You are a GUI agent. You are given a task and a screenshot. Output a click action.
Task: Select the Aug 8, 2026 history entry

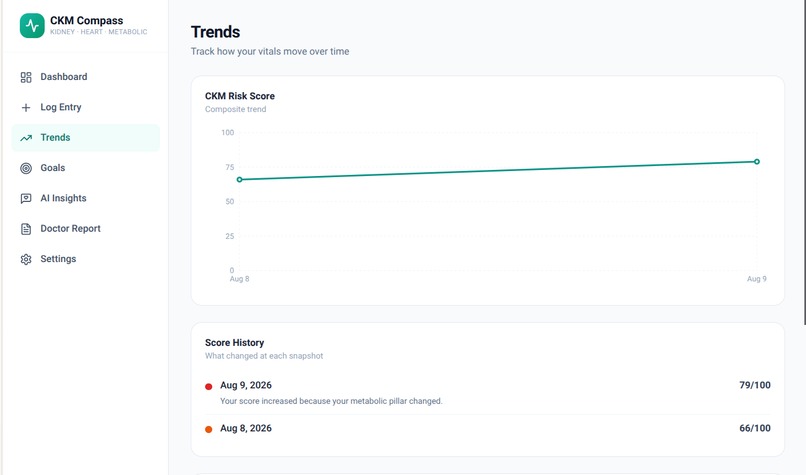[488, 428]
